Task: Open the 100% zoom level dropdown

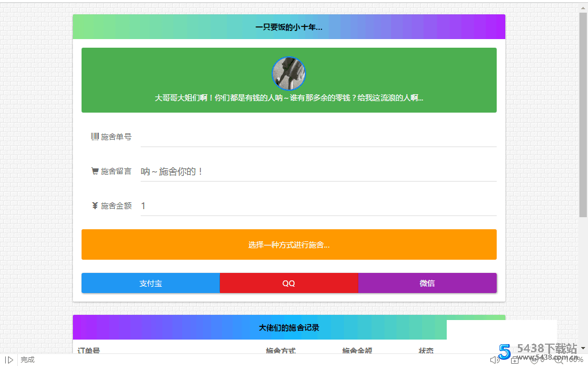Action: click(x=574, y=360)
